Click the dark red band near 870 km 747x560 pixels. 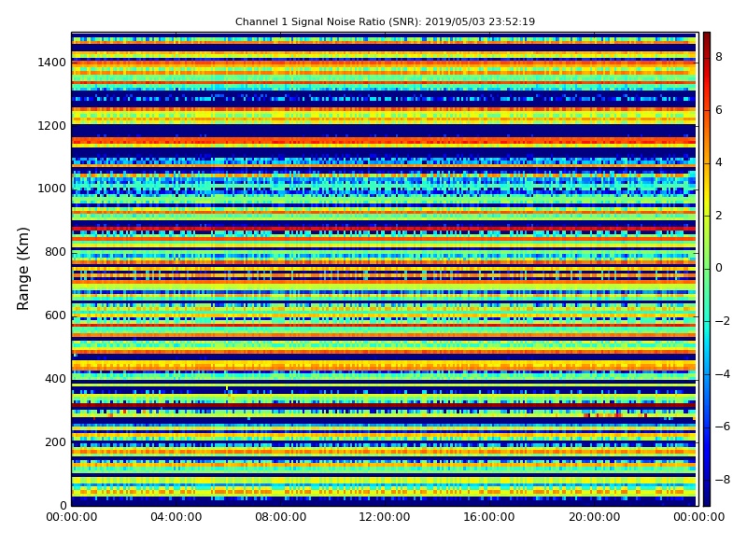click(x=384, y=229)
